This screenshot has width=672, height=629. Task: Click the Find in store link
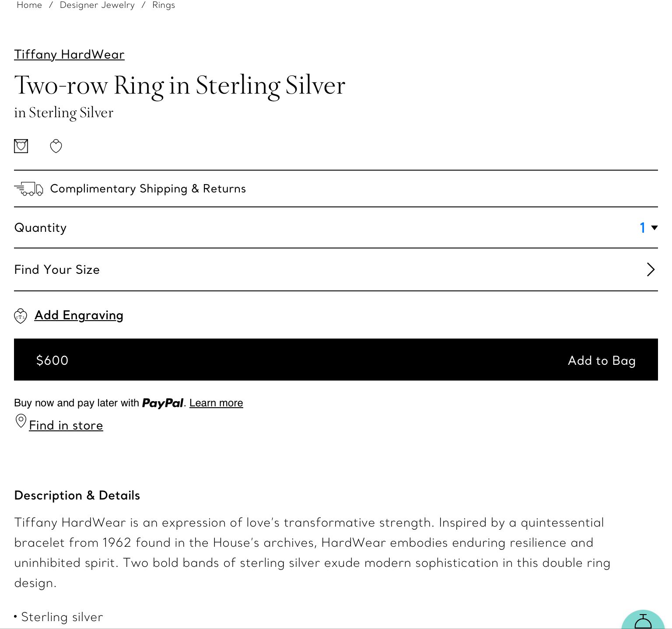[x=66, y=426]
